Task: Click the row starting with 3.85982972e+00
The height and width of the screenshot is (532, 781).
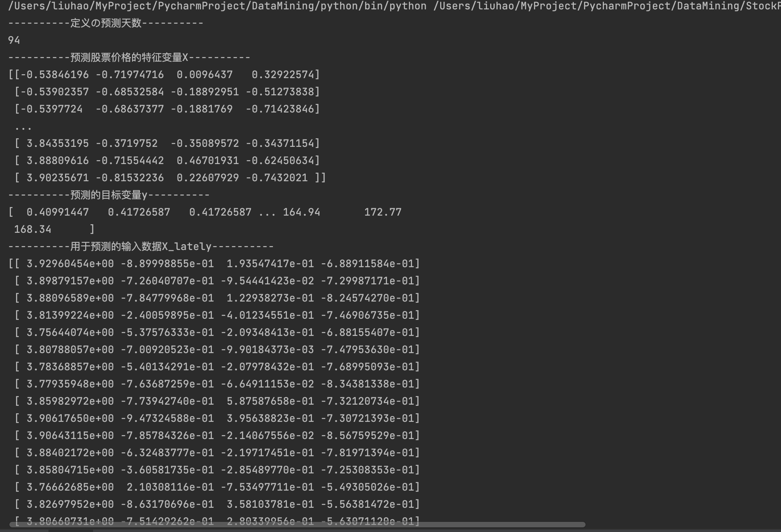Action: click(x=217, y=401)
